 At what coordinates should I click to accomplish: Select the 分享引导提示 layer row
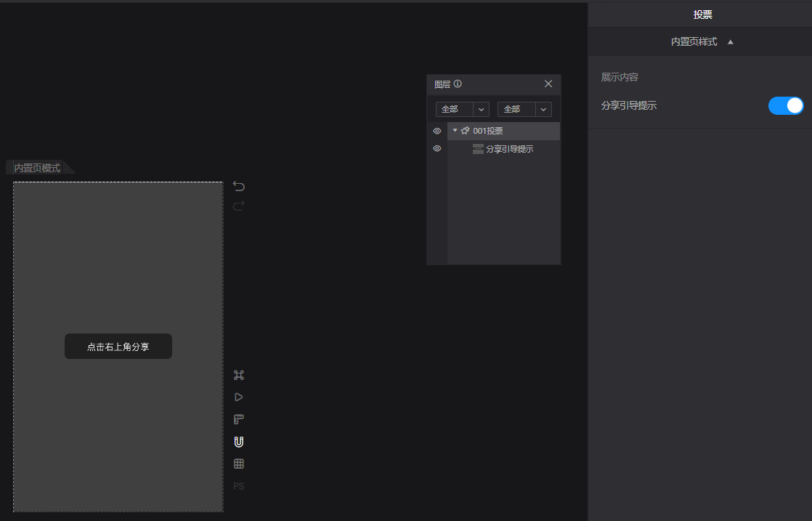pos(503,149)
